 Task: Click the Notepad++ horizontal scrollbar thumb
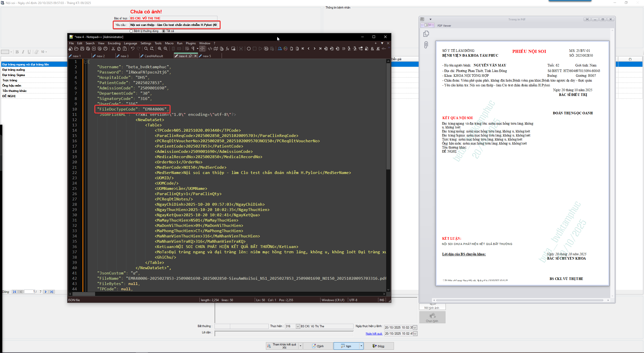(84, 294)
